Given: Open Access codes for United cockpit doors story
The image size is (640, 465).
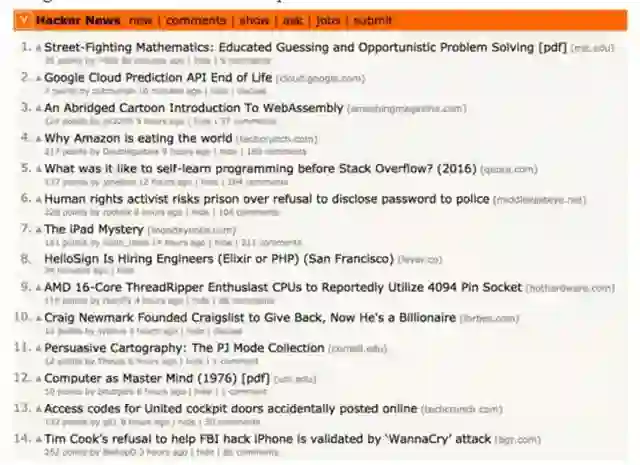Looking at the screenshot, I should point(231,409).
